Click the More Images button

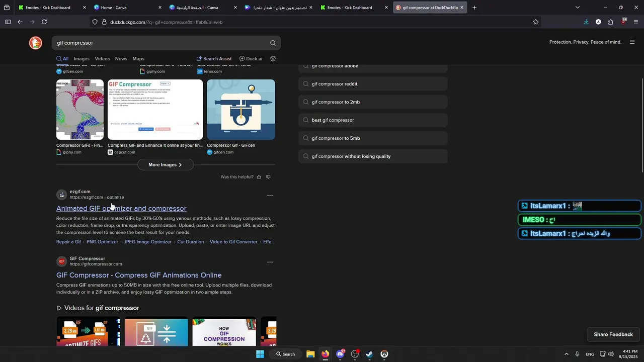point(165,165)
